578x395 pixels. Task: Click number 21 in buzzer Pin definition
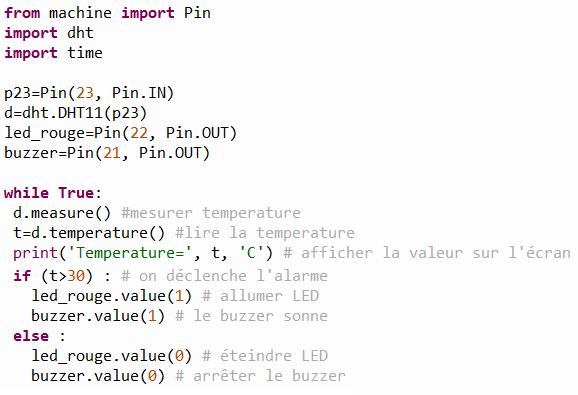pos(112,153)
